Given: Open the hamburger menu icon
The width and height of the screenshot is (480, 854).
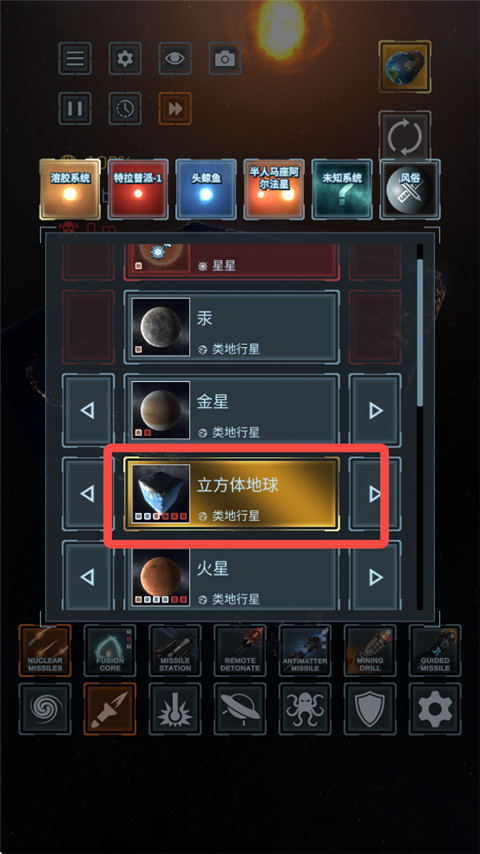Looking at the screenshot, I should (75, 58).
